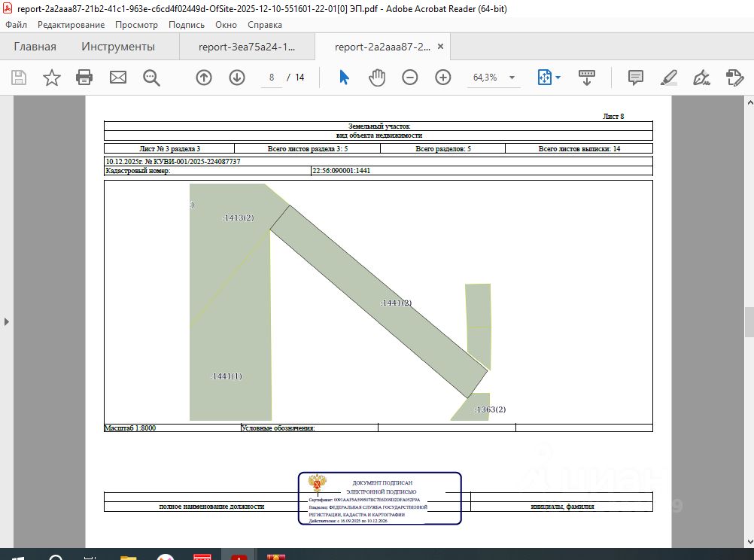
Task: Expand the left navigation pane arrow
Action: pos(6,321)
